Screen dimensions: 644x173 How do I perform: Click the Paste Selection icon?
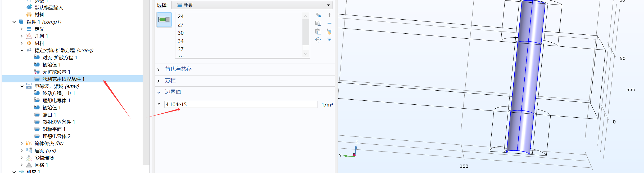point(318,32)
